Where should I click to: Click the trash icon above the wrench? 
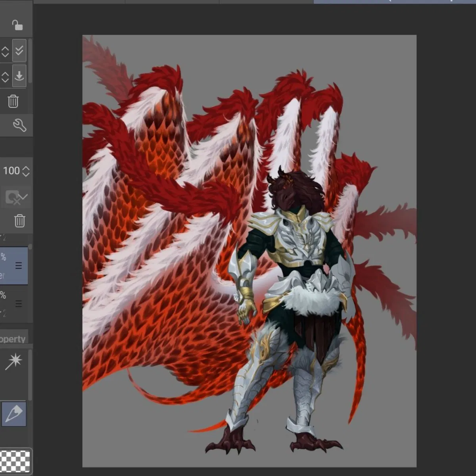click(x=13, y=101)
